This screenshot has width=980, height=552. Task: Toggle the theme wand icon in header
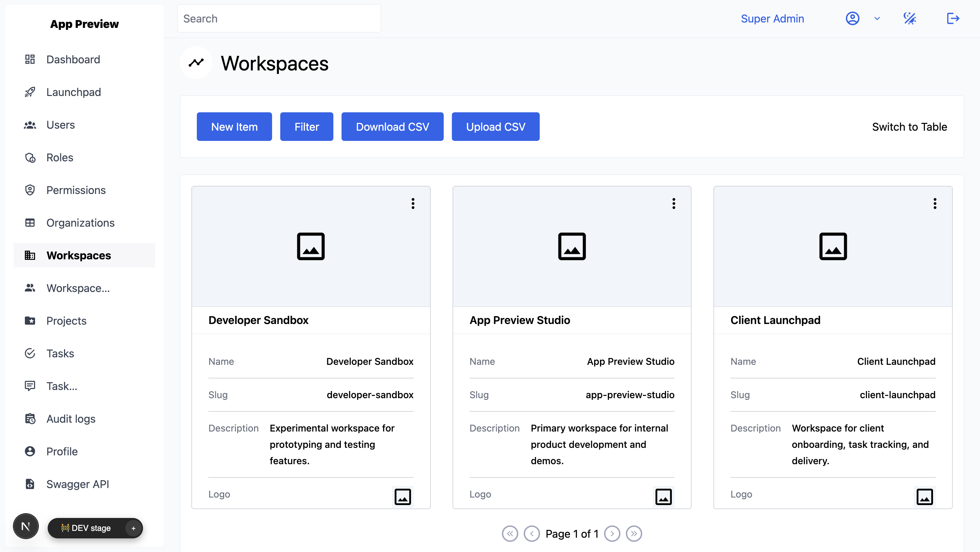click(910, 18)
